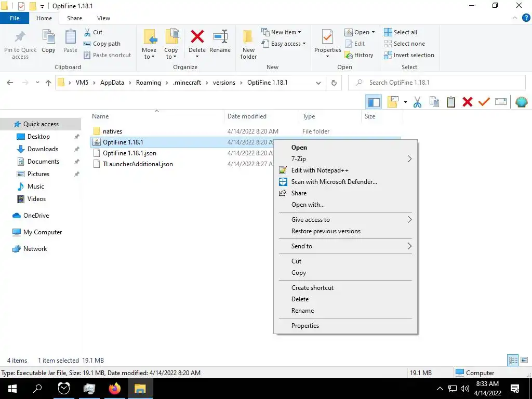Click Invert selection in ribbon
The height and width of the screenshot is (399, 532).
click(x=409, y=55)
